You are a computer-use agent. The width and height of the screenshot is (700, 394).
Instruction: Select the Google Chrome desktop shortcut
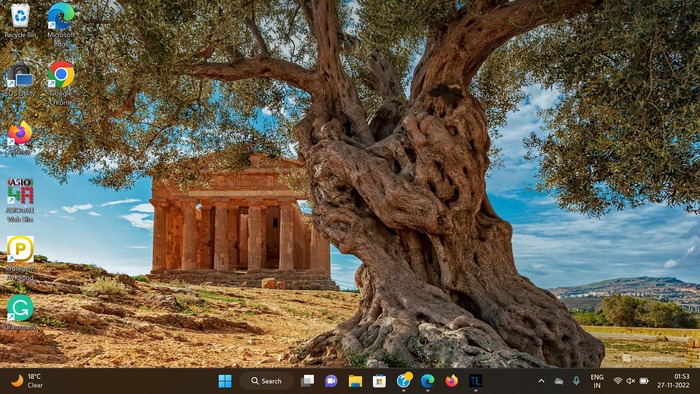(x=61, y=83)
